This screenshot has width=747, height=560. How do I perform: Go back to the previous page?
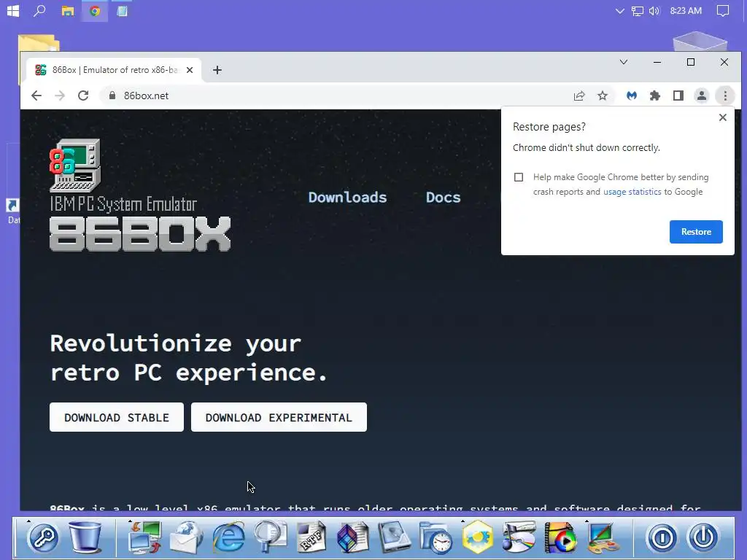36,96
